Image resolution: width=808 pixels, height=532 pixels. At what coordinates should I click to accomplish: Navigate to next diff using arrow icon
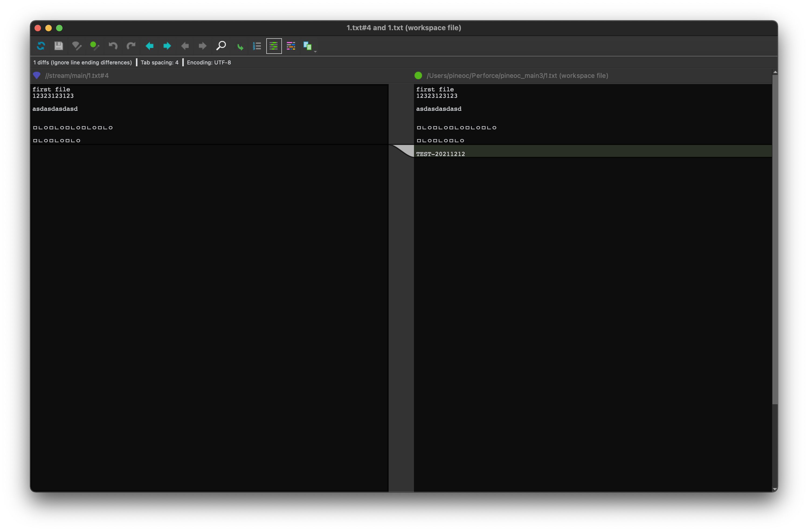(167, 46)
